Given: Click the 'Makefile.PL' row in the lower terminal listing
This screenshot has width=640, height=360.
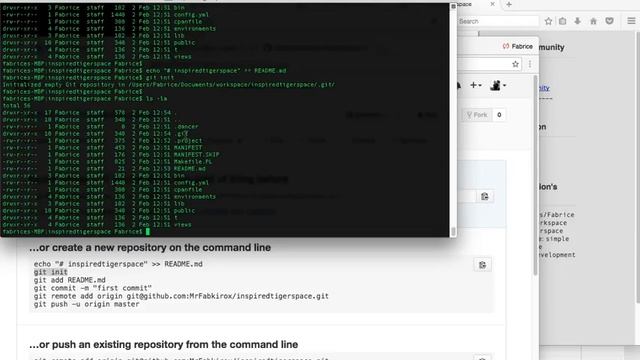Looking at the screenshot, I should coord(107,162).
